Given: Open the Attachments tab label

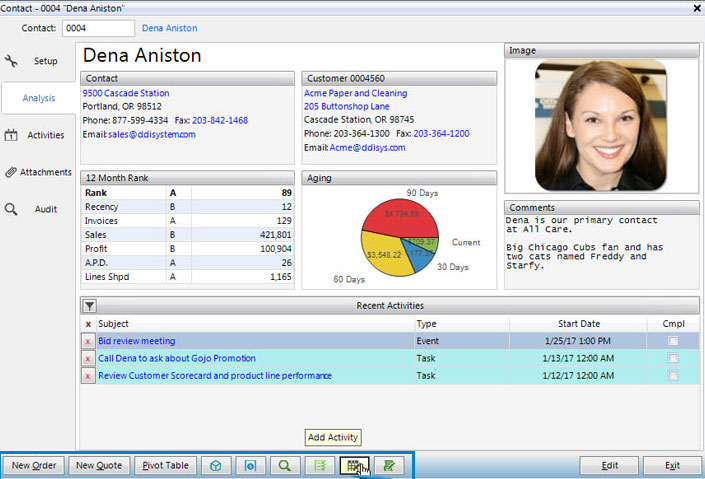Looking at the screenshot, I should click(45, 172).
